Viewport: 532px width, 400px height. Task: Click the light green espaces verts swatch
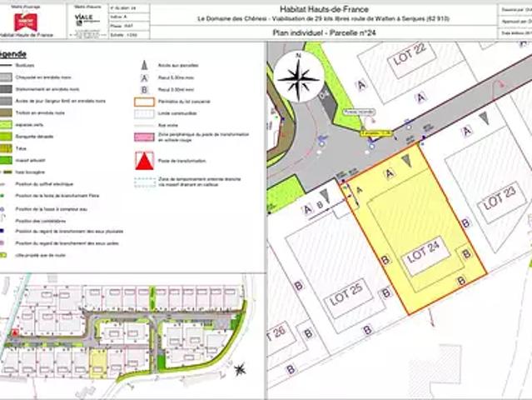pyautogui.click(x=6, y=125)
